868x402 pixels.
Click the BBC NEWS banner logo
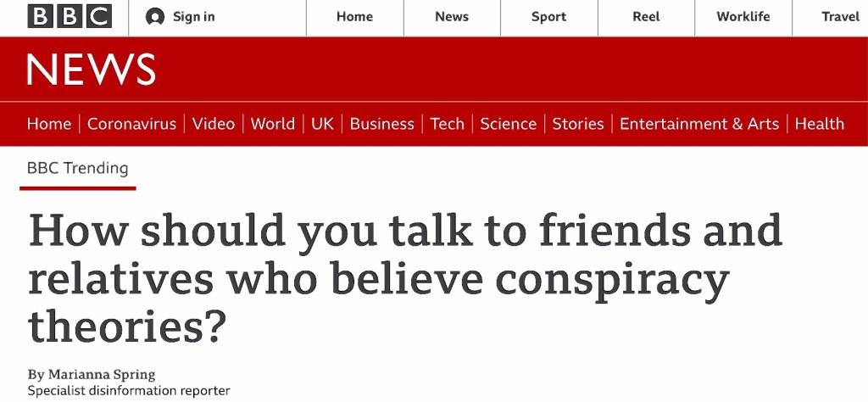tap(91, 70)
